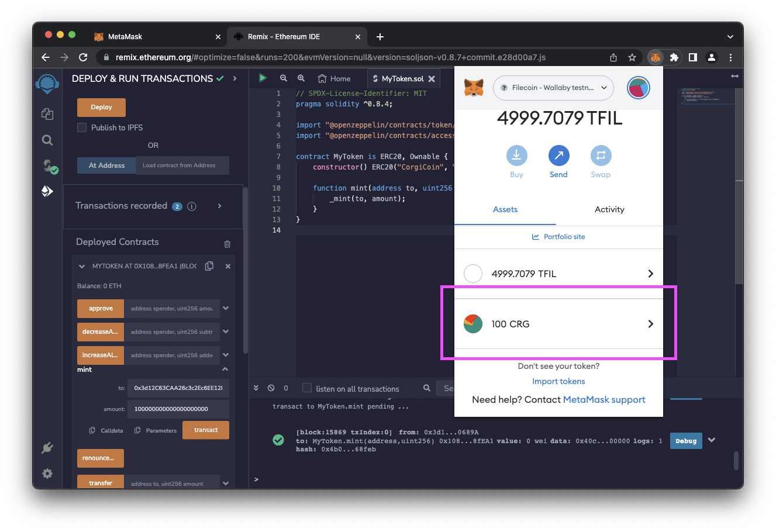
Task: Open the 100 CRG token row
Action: [x=558, y=324]
